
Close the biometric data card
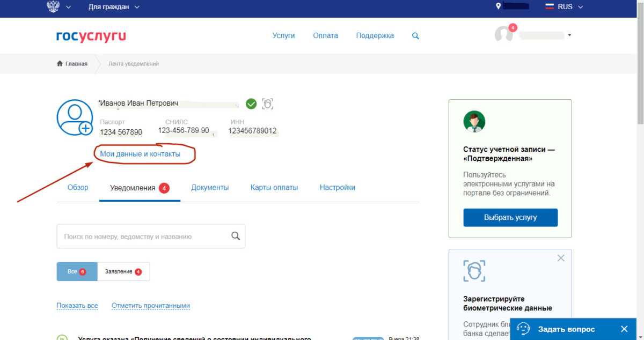pos(561,258)
